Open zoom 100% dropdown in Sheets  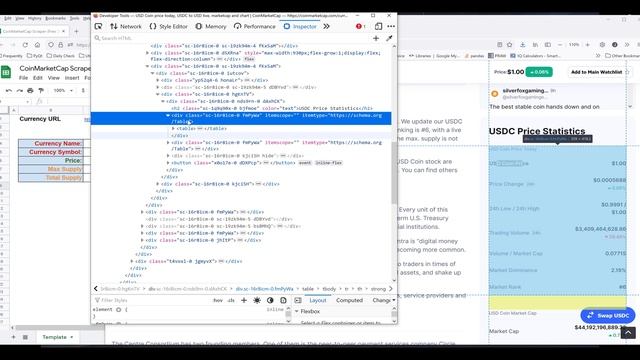click(x=62, y=90)
